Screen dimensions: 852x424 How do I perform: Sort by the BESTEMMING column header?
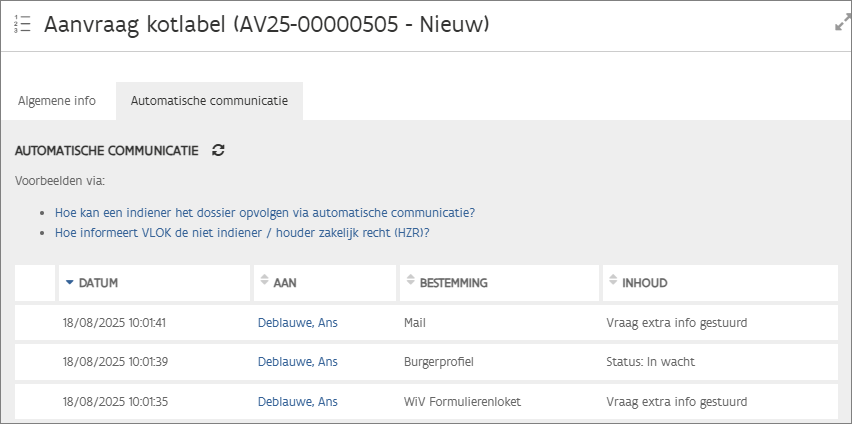[x=453, y=283]
